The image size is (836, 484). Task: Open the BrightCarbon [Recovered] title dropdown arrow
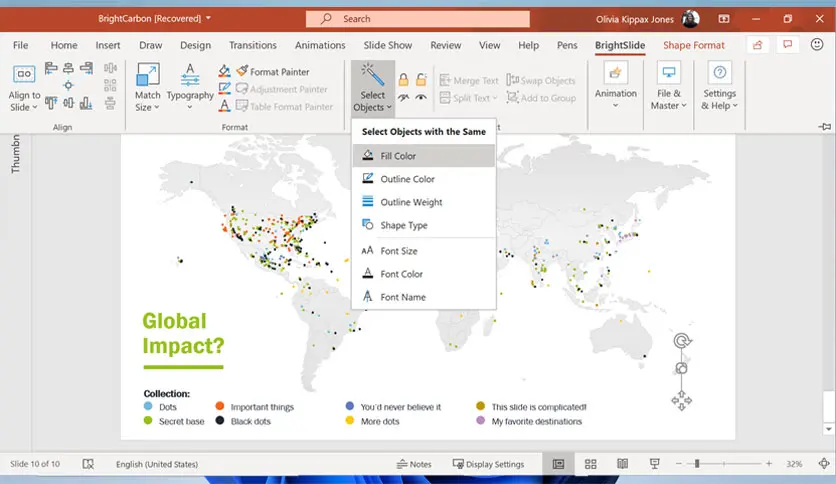point(208,18)
